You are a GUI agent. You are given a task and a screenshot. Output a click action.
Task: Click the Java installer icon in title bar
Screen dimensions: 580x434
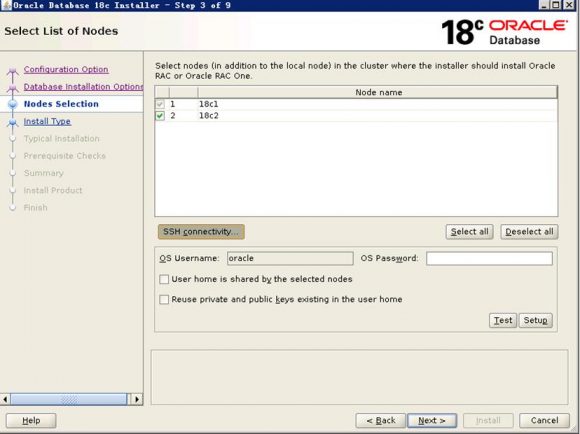6,5
